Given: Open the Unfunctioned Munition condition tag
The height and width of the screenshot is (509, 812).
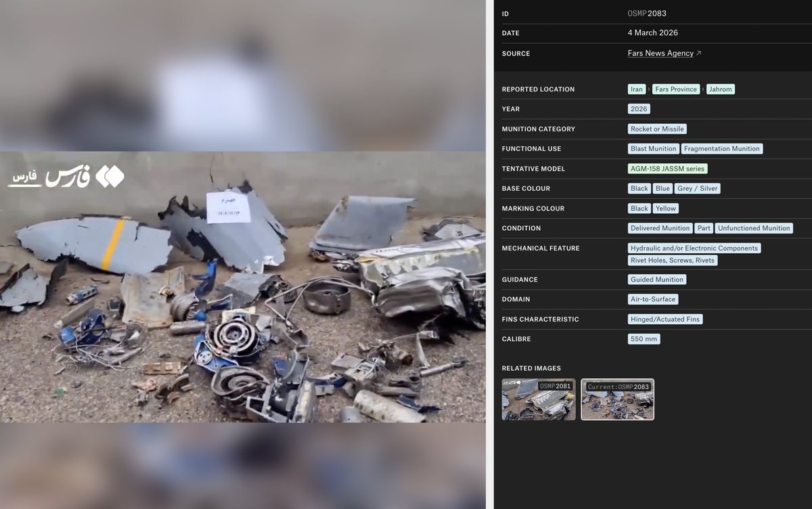Looking at the screenshot, I should (x=754, y=228).
